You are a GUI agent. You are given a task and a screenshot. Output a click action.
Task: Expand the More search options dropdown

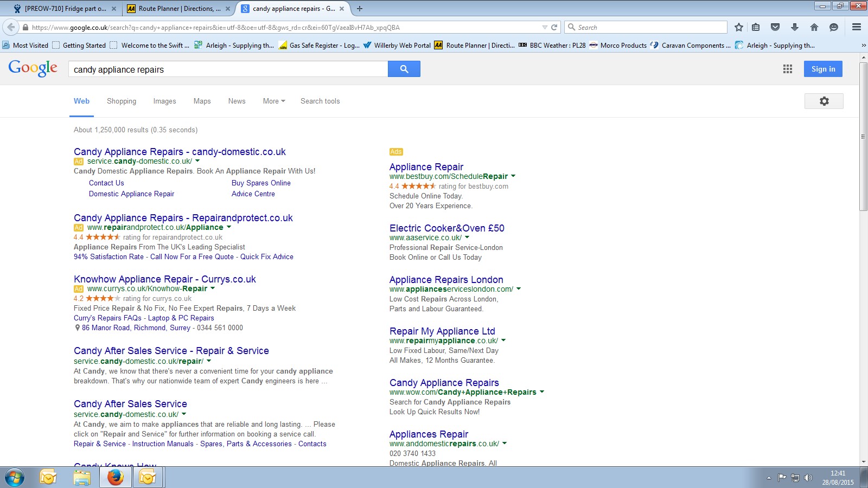pos(274,101)
